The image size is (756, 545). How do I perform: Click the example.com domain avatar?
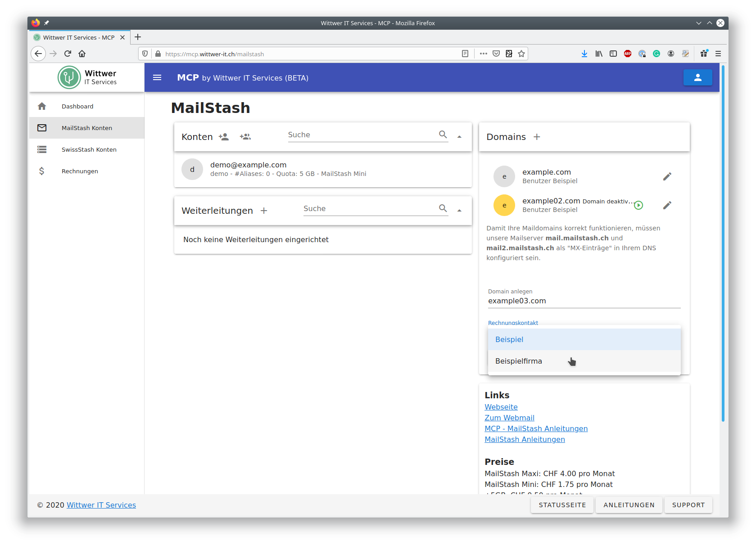tap(504, 176)
